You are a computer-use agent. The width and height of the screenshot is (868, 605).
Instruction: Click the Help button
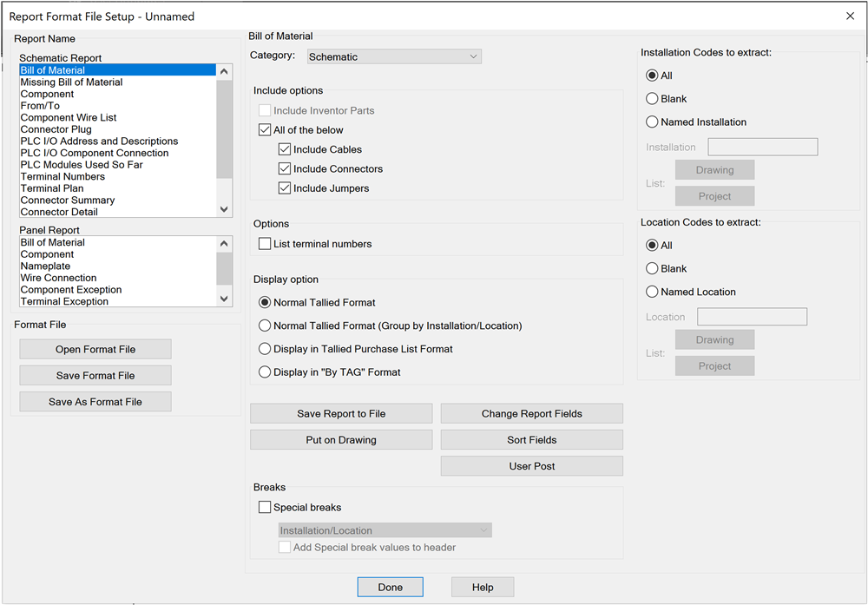click(483, 588)
